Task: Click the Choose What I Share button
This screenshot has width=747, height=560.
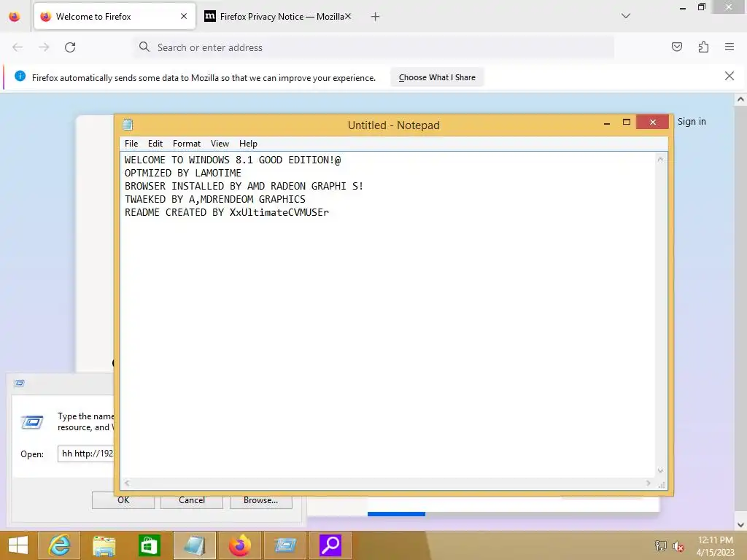Action: coord(437,77)
